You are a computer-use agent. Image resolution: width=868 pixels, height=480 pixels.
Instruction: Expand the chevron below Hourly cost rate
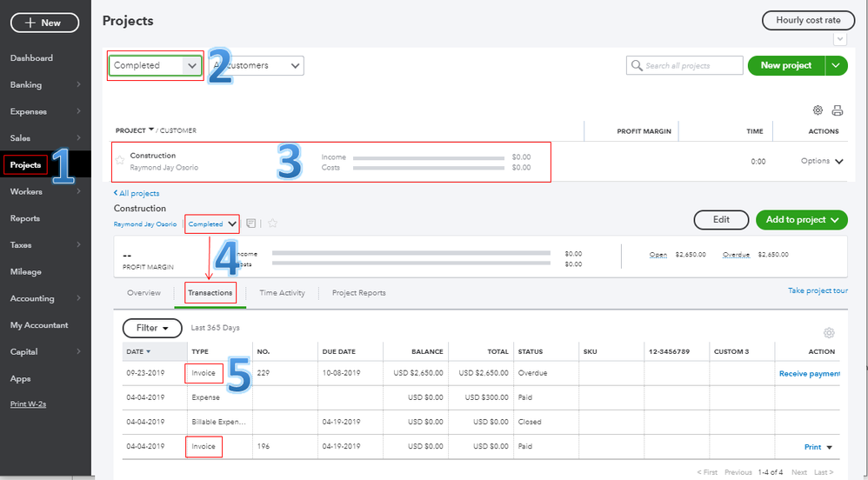point(840,39)
